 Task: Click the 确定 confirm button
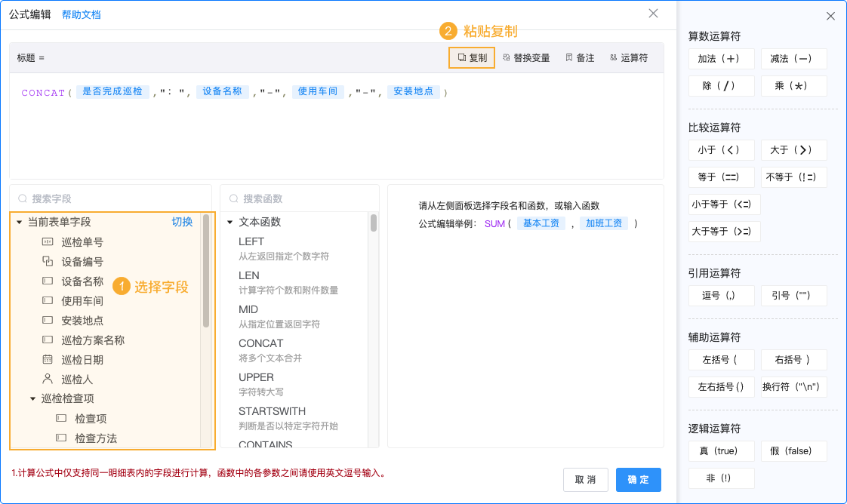tap(638, 479)
